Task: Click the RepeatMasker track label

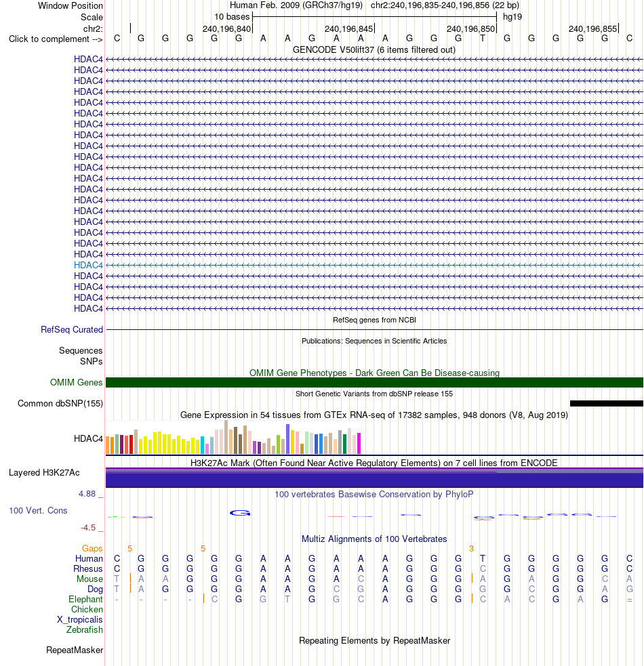Action: point(75,650)
